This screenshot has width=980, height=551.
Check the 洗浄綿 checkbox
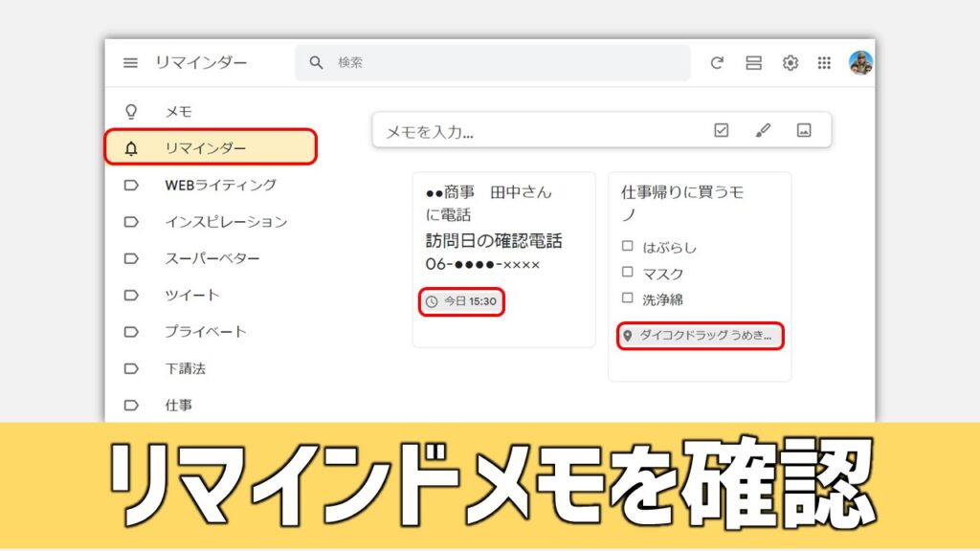pos(628,298)
